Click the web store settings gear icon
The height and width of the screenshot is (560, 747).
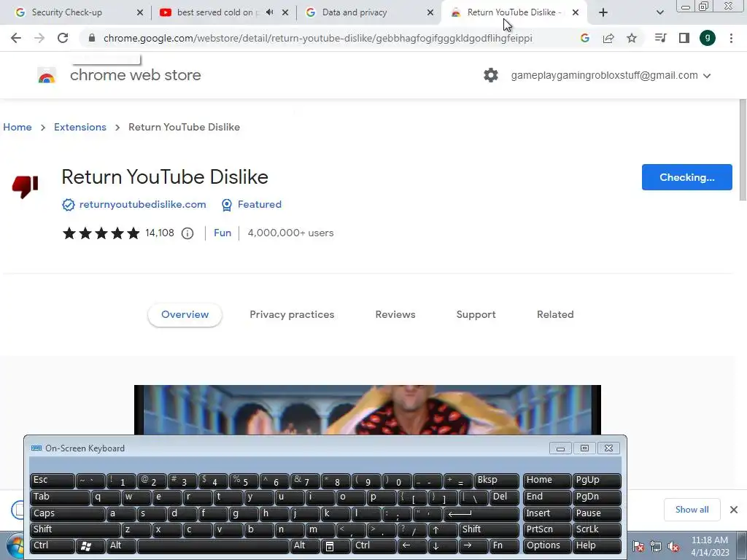coord(491,75)
